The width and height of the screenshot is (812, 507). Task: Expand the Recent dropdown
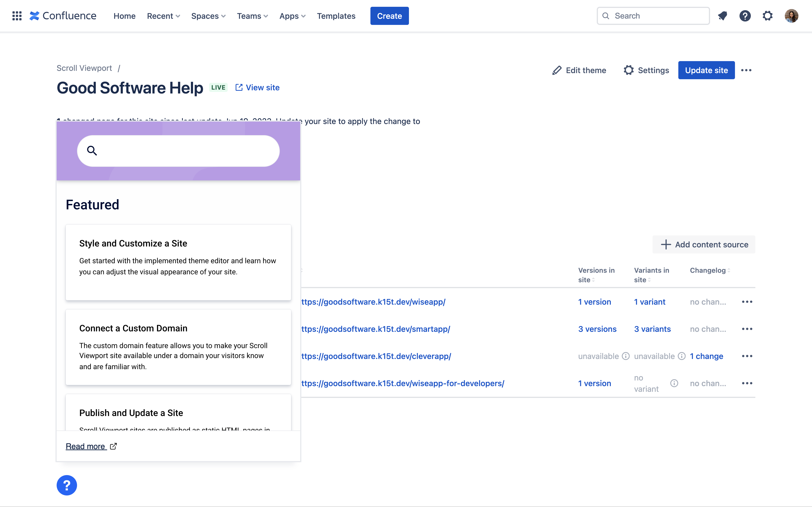163,16
